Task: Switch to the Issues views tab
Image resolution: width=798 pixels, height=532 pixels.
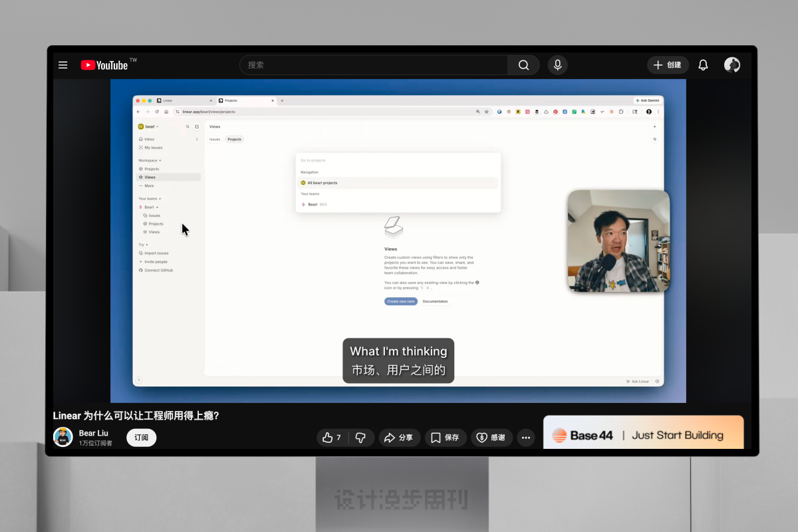Action: (215, 139)
